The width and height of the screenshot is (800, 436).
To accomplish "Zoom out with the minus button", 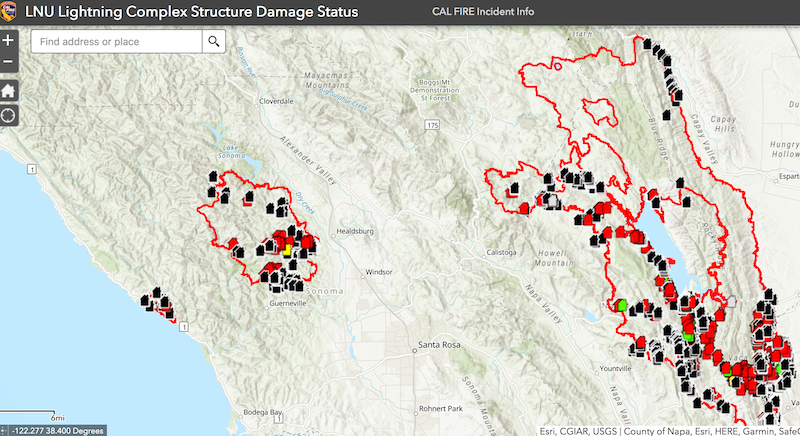I will [x=9, y=63].
